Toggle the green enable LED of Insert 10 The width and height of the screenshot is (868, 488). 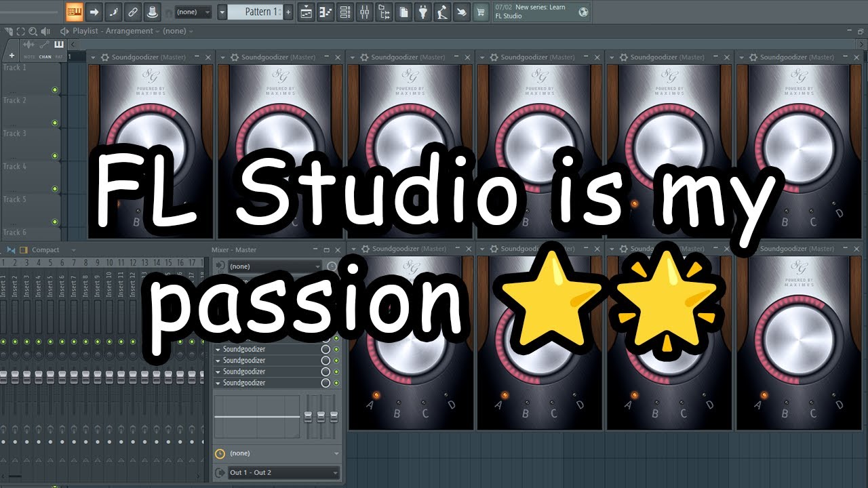109,342
